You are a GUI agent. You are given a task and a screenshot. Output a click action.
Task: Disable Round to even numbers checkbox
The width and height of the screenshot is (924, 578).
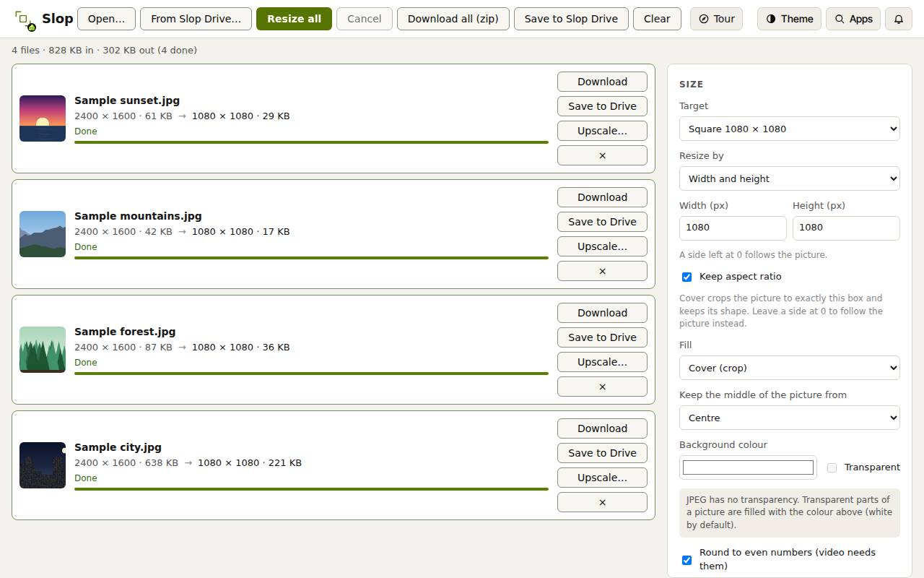coord(687,560)
